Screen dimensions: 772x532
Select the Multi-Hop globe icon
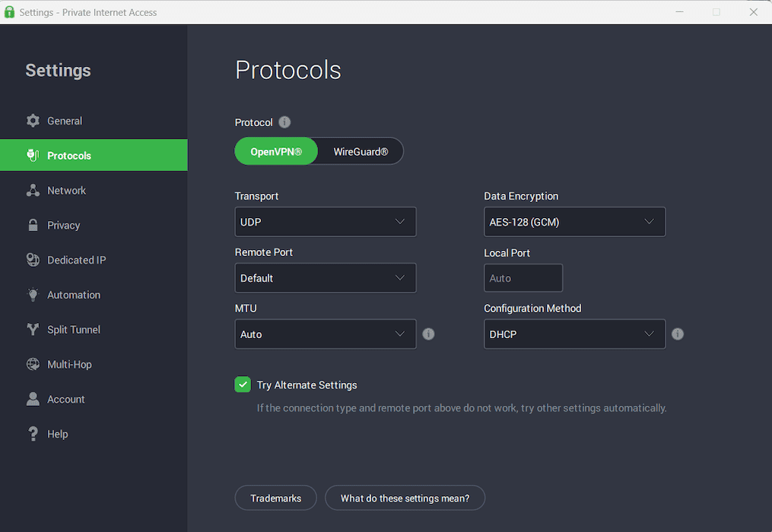pyautogui.click(x=33, y=364)
